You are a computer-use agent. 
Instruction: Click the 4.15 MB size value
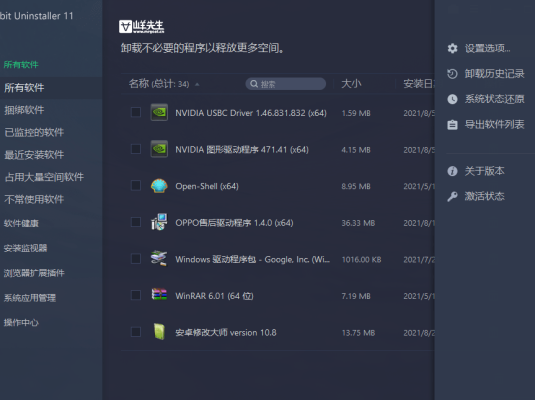tap(356, 150)
